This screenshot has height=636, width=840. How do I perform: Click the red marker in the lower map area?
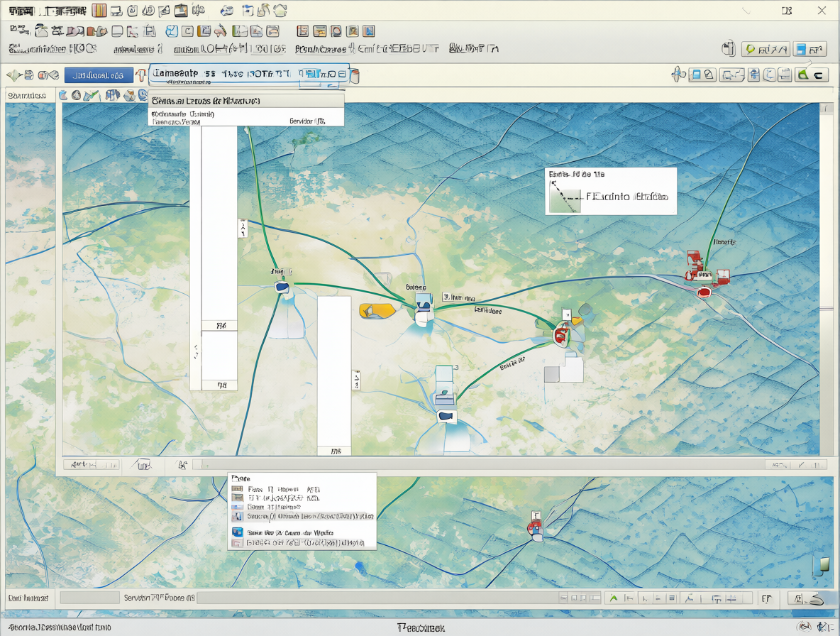534,529
